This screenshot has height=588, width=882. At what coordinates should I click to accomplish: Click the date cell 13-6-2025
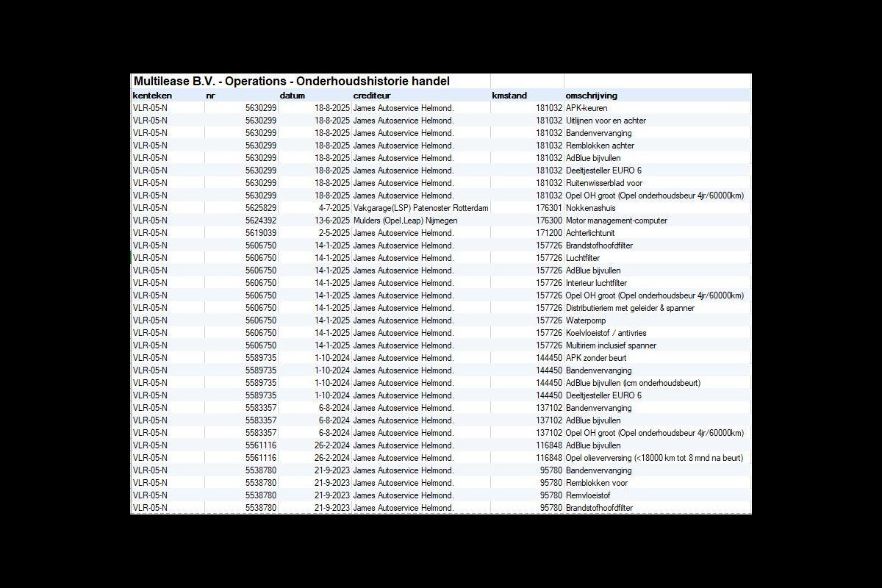coord(332,220)
